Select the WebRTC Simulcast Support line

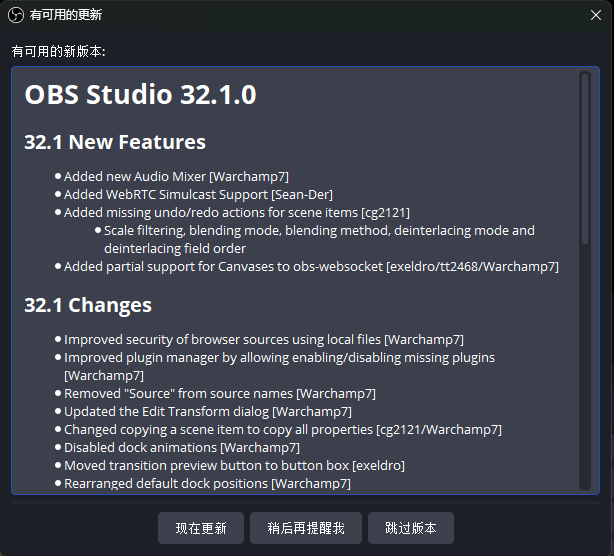pyautogui.click(x=198, y=194)
